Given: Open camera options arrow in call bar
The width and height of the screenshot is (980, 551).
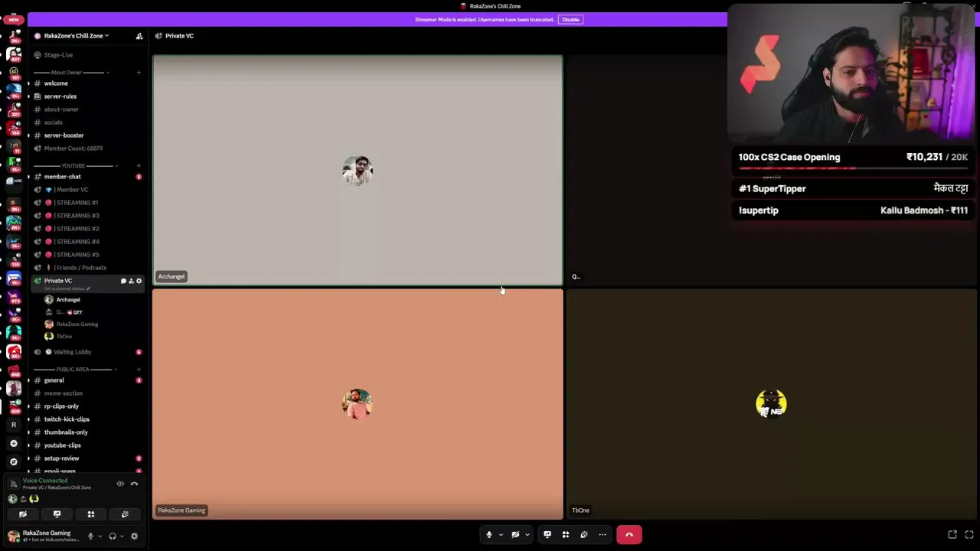Looking at the screenshot, I should point(527,535).
